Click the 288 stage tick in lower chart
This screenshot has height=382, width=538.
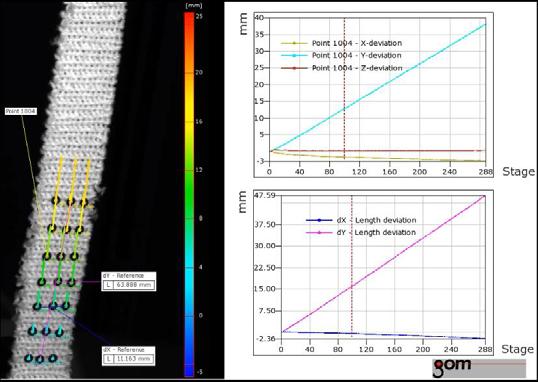pos(485,349)
